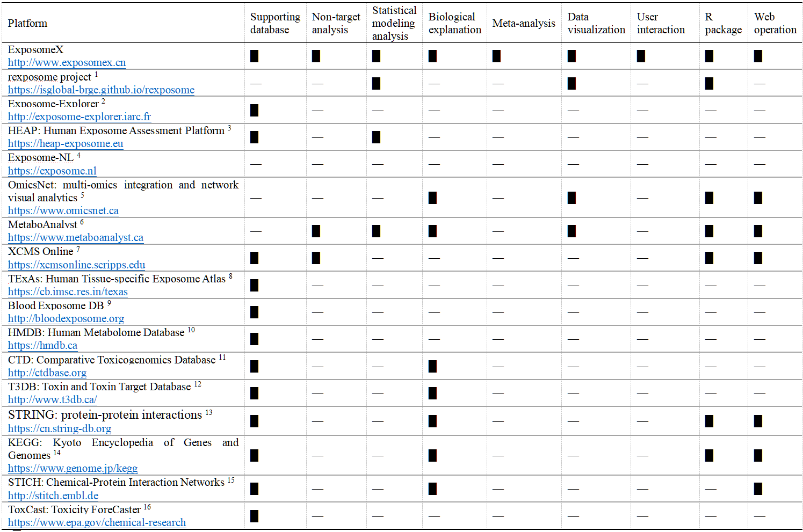803x532 pixels.
Task: Follow the https://exposome.nl link
Action: tap(52, 171)
